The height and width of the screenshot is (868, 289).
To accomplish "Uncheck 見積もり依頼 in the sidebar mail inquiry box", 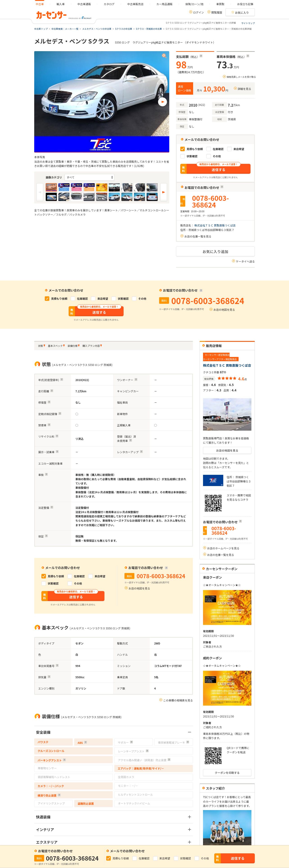I will tap(182, 149).
